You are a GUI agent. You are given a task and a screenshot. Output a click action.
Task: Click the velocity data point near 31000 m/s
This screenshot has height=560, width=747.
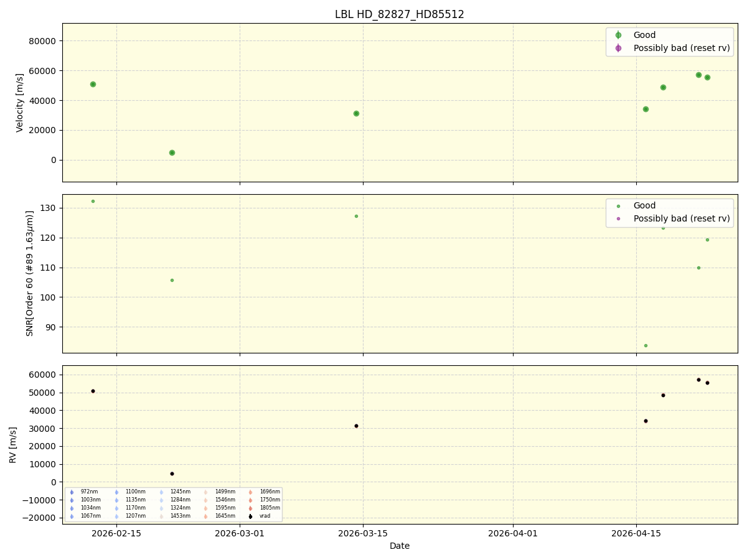click(x=356, y=113)
